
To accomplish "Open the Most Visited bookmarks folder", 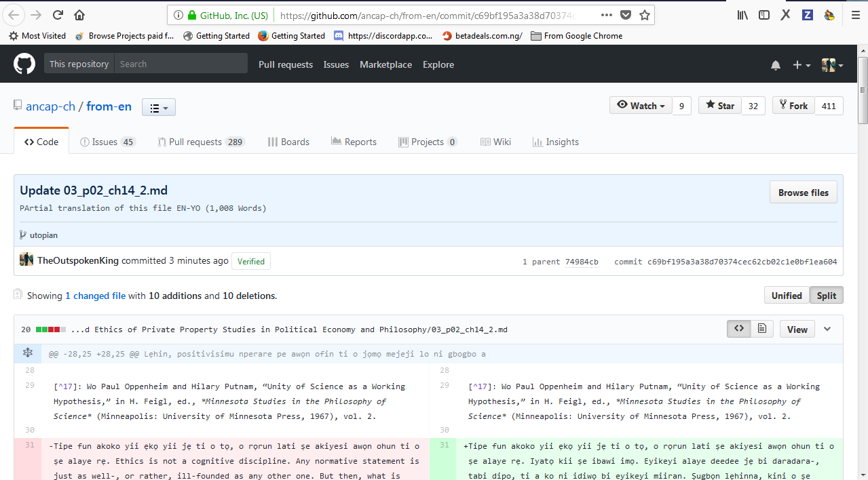I will click(x=37, y=36).
